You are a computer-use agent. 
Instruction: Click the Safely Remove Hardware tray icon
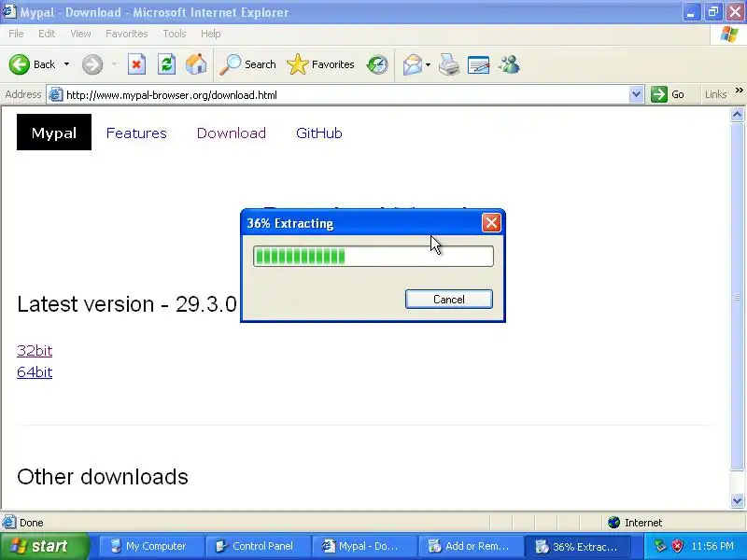(660, 546)
